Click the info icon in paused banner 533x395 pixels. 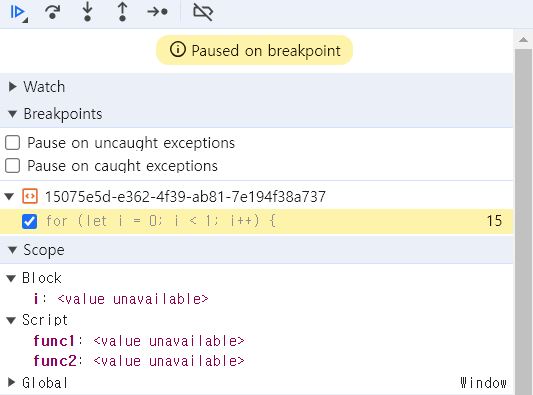pos(178,50)
